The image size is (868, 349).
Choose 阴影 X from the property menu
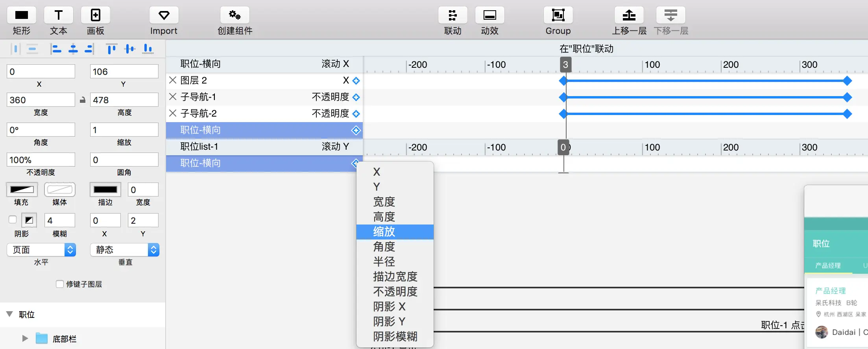click(x=395, y=306)
